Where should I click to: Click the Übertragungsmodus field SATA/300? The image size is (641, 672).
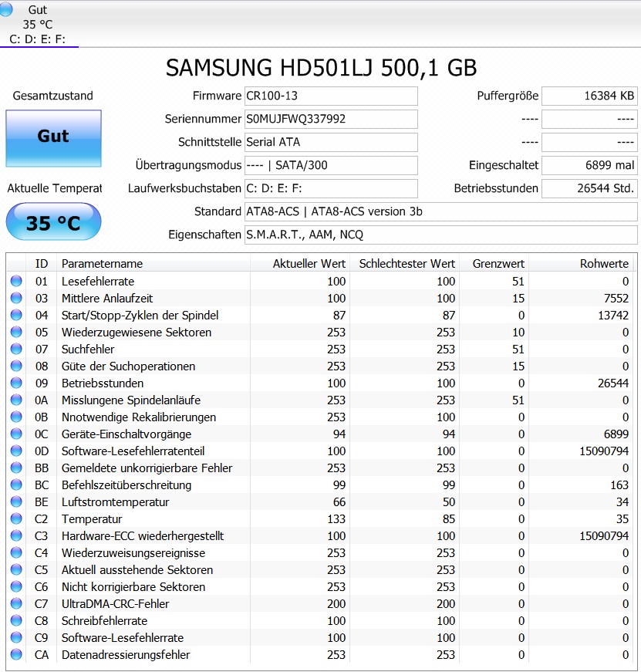pyautogui.click(x=331, y=165)
